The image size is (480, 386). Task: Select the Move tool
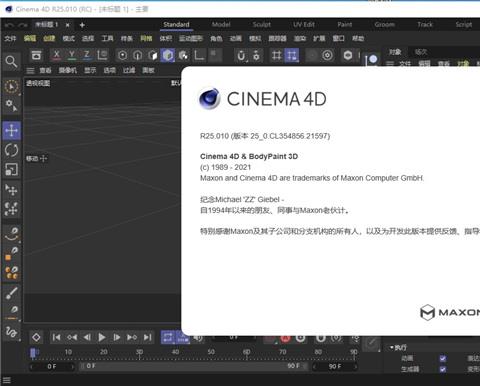click(x=11, y=130)
